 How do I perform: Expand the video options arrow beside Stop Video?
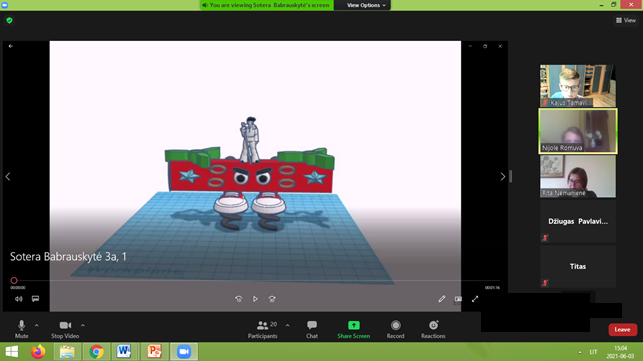point(83,325)
